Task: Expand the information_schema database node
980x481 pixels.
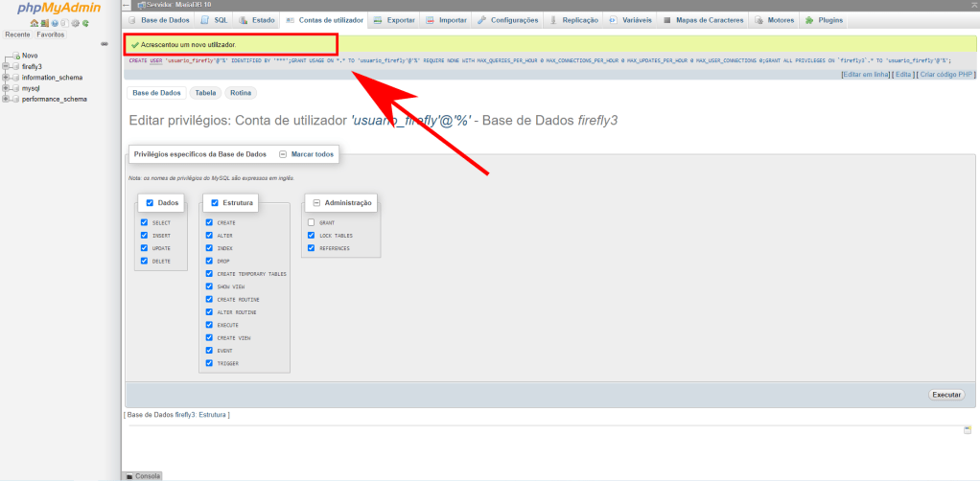Action: coord(6,78)
